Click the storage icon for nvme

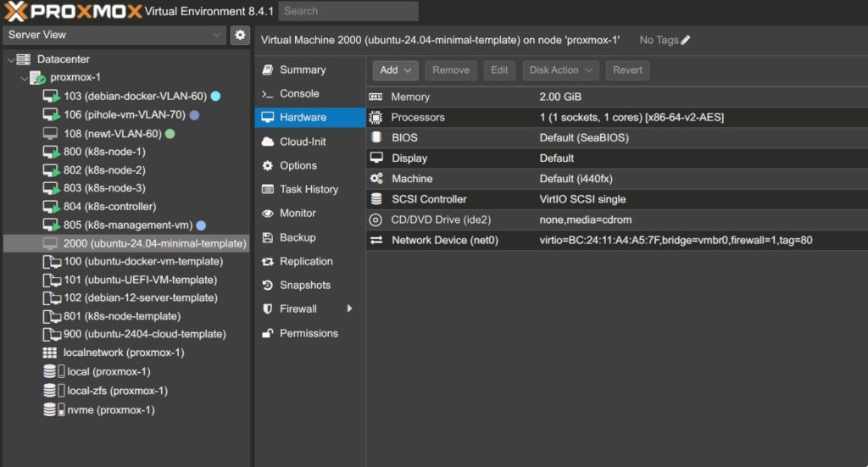pos(53,409)
